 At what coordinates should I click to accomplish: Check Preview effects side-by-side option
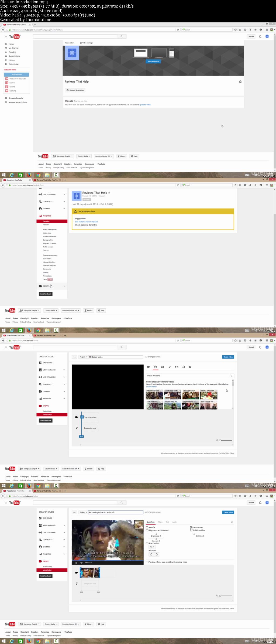147,562
